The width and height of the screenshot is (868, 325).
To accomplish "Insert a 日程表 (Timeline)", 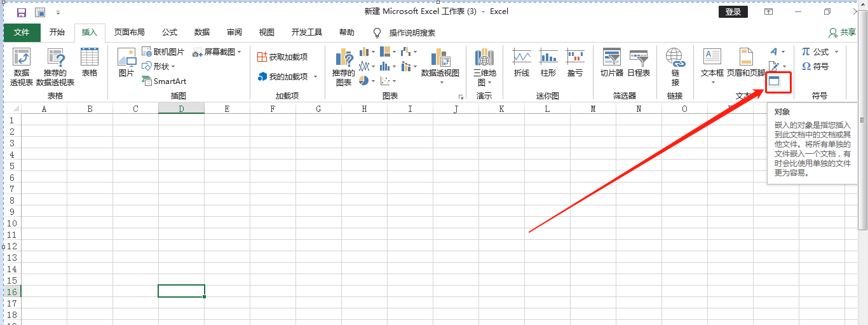I will [639, 62].
